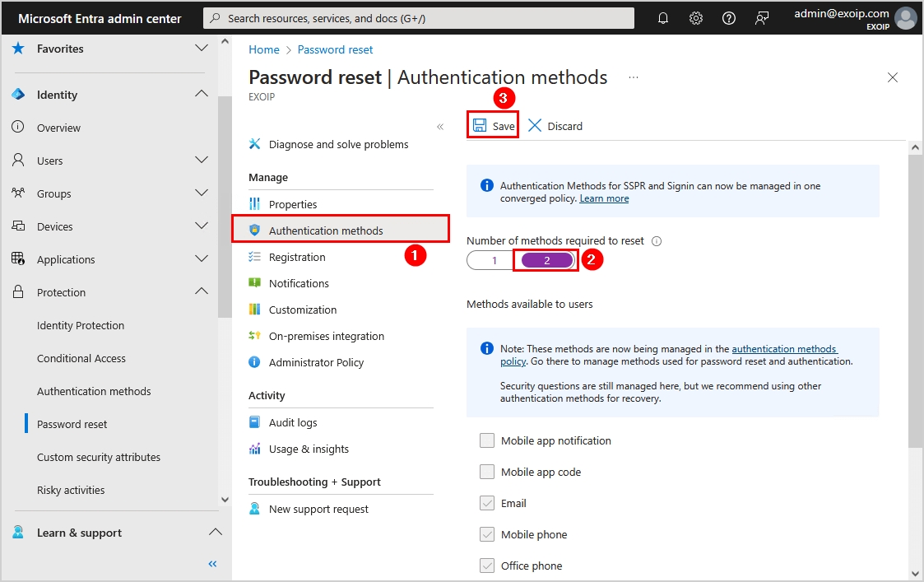The height and width of the screenshot is (582, 924).
Task: Save the authentication methods changes
Action: (x=493, y=125)
